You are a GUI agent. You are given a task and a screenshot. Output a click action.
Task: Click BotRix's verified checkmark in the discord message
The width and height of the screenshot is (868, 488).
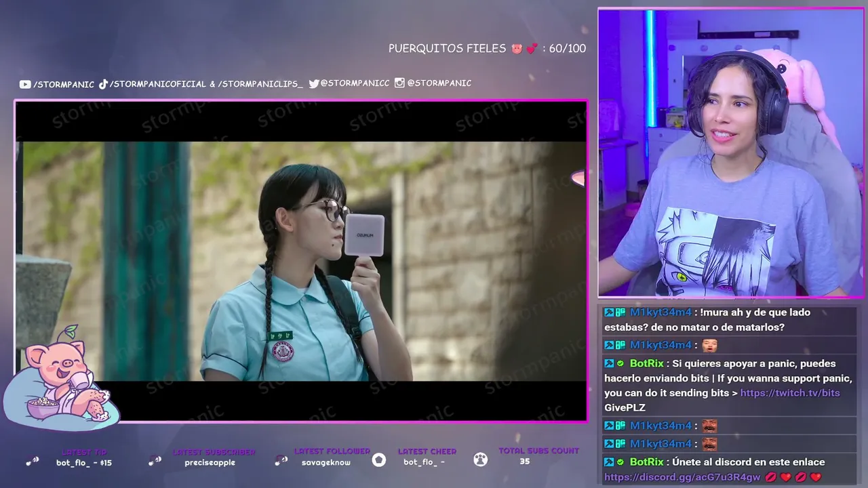coord(620,462)
